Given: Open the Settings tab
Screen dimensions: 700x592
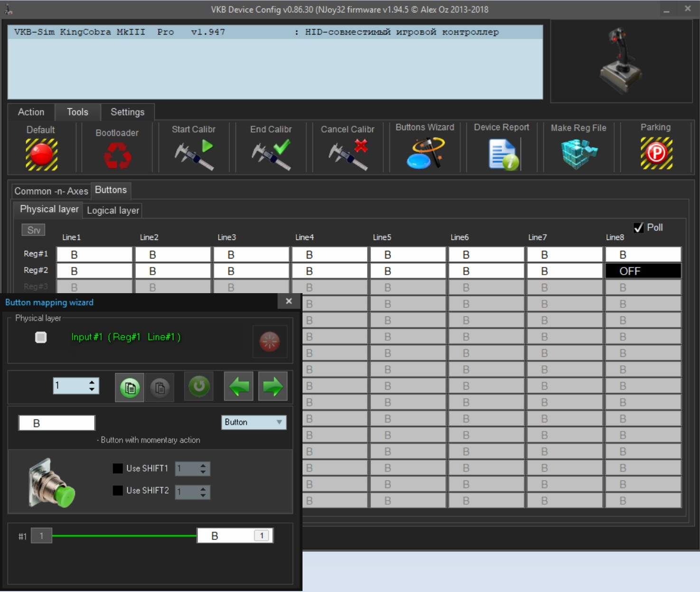Looking at the screenshot, I should [127, 112].
